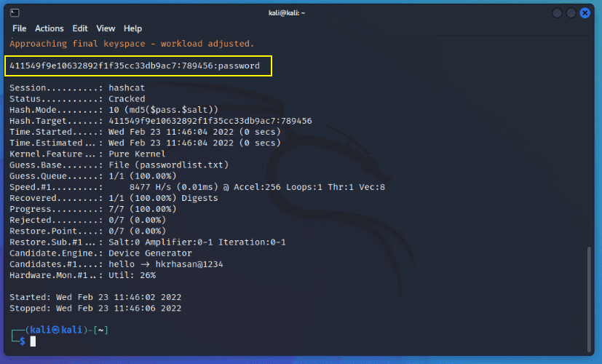Image resolution: width=602 pixels, height=364 pixels.
Task: Click the 'kali@kali: ~' window title
Action: 286,13
